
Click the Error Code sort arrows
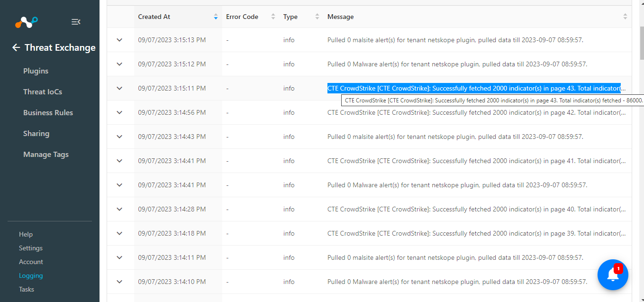click(273, 17)
